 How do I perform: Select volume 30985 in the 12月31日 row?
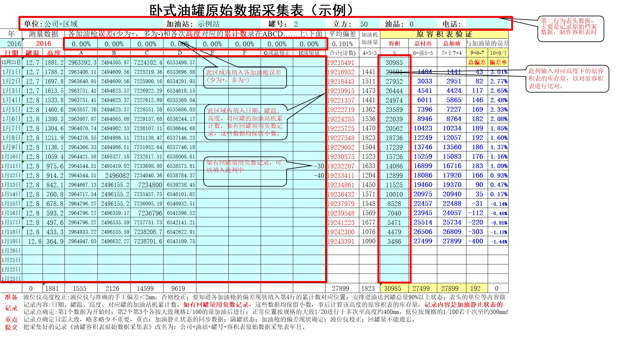[394, 62]
